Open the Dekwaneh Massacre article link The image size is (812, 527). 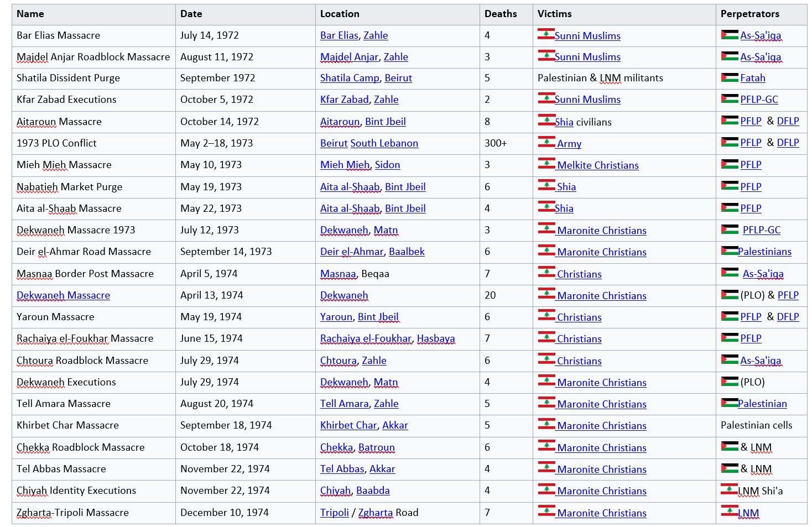coord(63,295)
